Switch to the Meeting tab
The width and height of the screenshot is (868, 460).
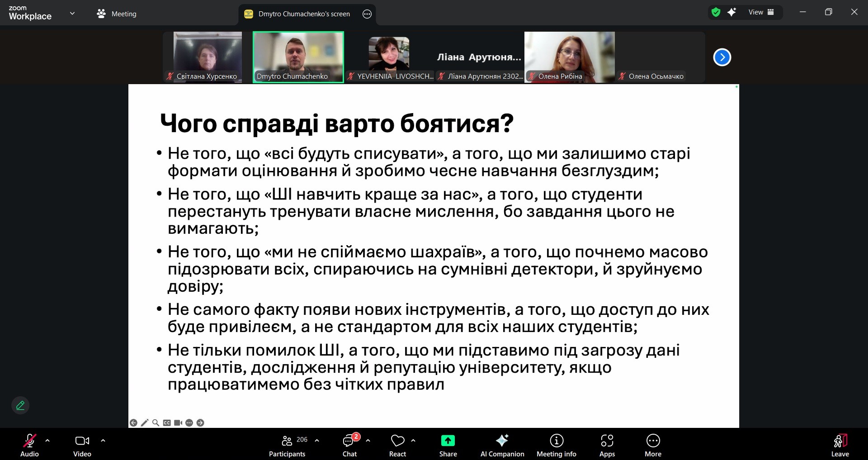coord(117,14)
